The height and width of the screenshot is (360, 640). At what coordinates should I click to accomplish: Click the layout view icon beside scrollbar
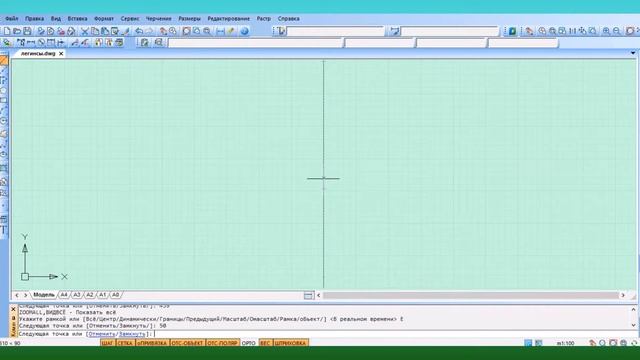click(309, 296)
